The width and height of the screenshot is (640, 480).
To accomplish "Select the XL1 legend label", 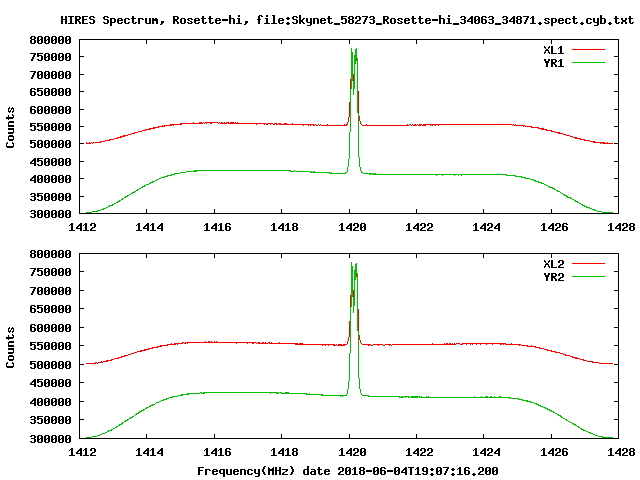I will [553, 50].
